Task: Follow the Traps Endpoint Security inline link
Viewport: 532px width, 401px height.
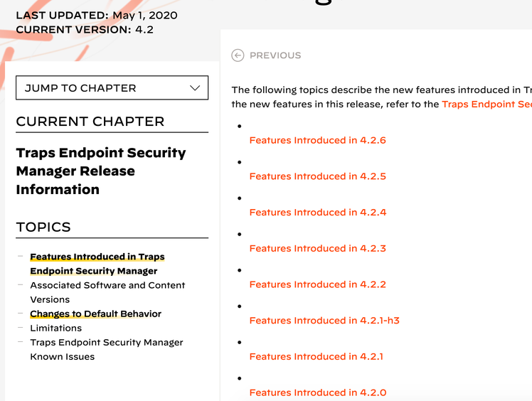Action: 486,104
